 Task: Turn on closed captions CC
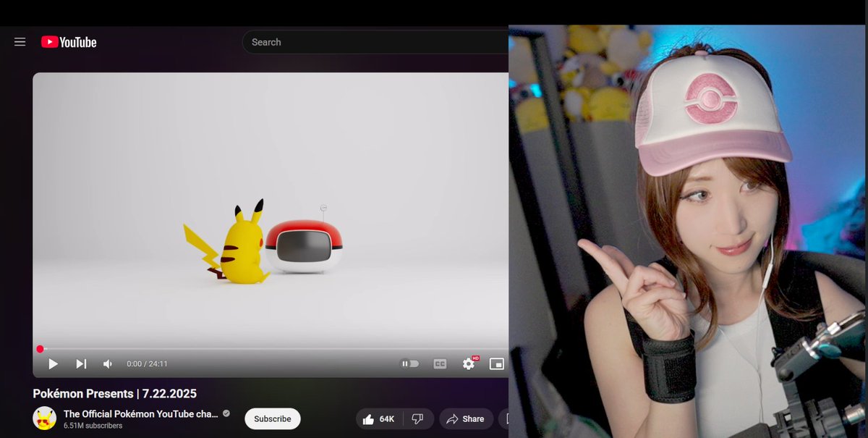(x=440, y=364)
